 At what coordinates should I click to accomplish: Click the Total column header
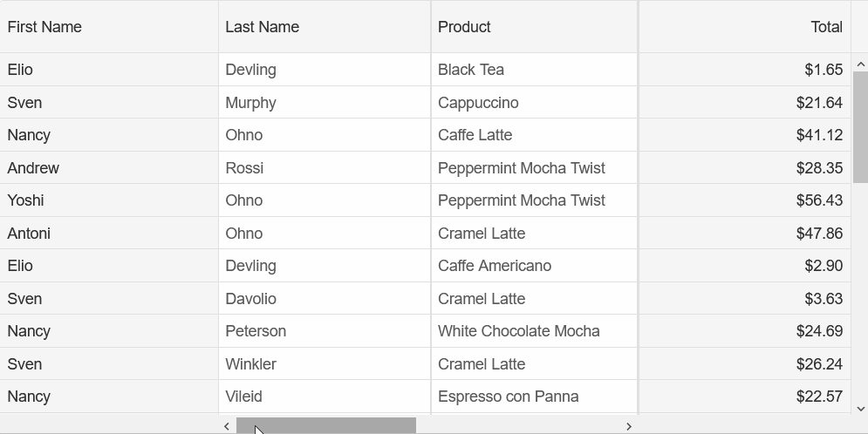tap(744, 26)
